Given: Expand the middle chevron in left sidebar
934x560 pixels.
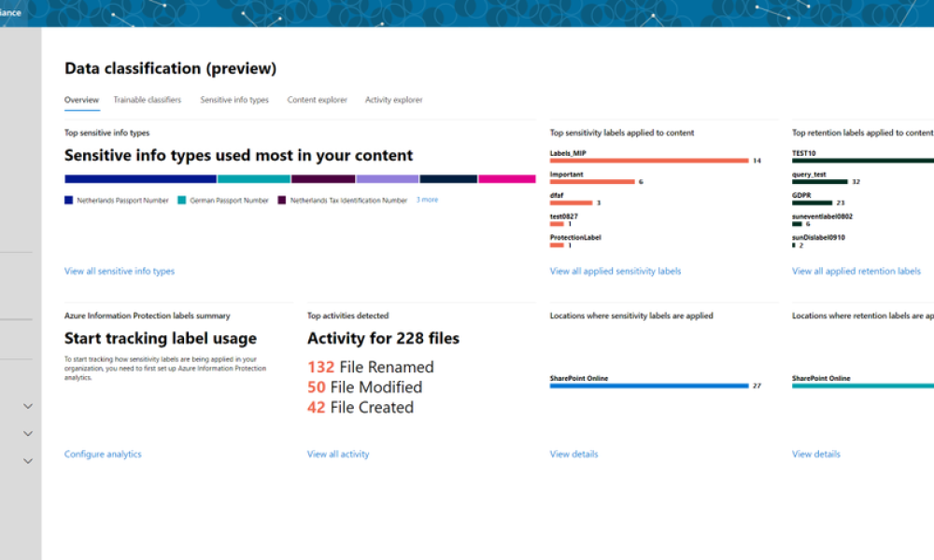Looking at the screenshot, I should pyautogui.click(x=28, y=433).
